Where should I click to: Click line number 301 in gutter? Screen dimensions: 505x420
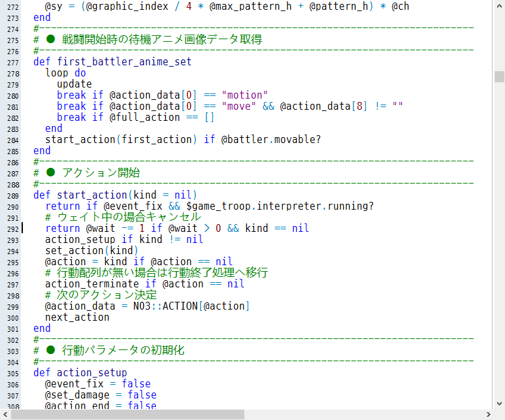[13, 329]
